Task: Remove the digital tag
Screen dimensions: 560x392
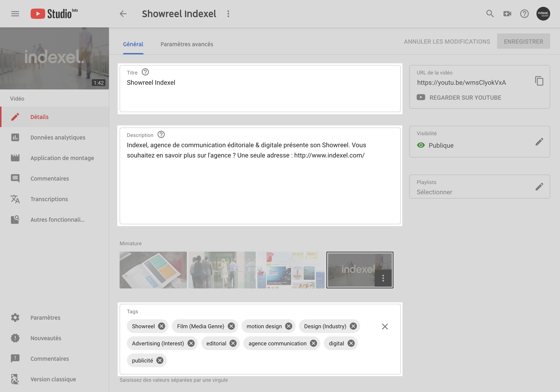Action: click(x=351, y=343)
